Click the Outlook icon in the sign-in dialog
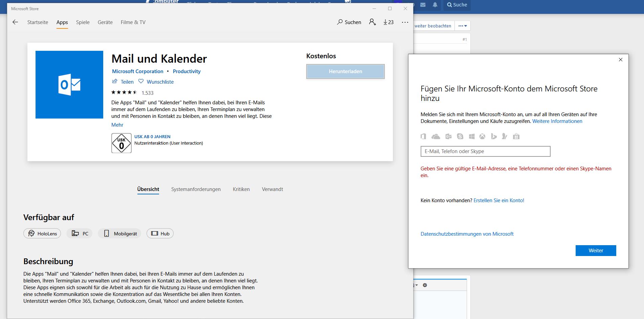644x319 pixels. (448, 136)
